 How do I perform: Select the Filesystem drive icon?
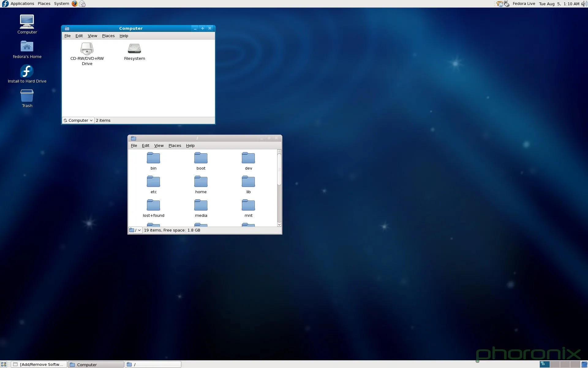(134, 49)
